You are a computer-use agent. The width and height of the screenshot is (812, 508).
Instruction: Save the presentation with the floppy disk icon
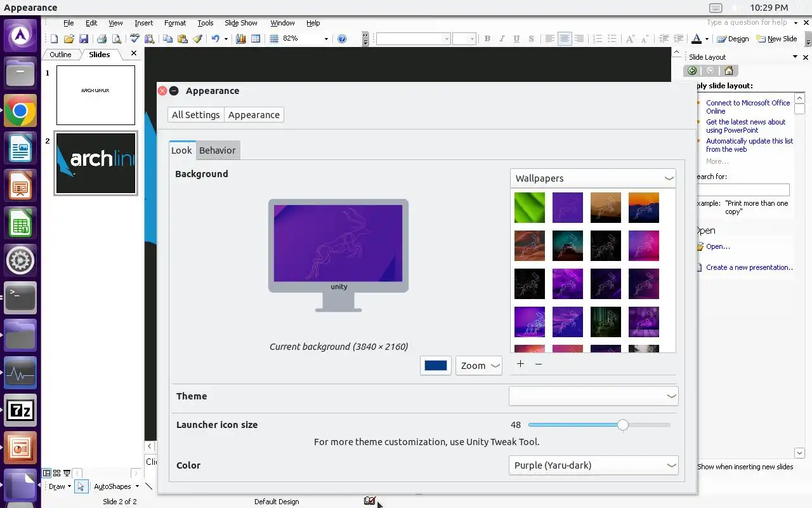coord(83,39)
